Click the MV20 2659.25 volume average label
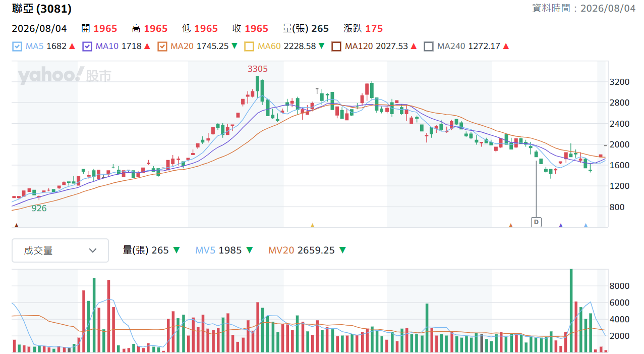 [302, 250]
